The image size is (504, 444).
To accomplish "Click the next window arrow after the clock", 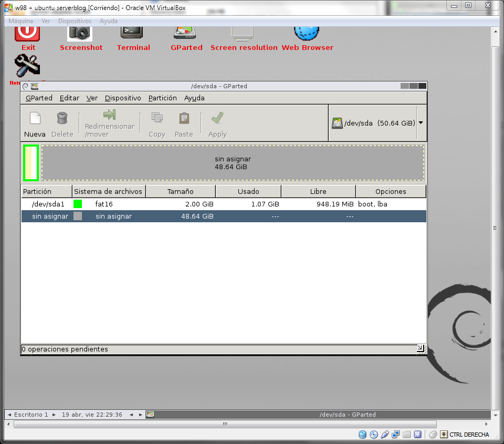I will click(x=141, y=415).
